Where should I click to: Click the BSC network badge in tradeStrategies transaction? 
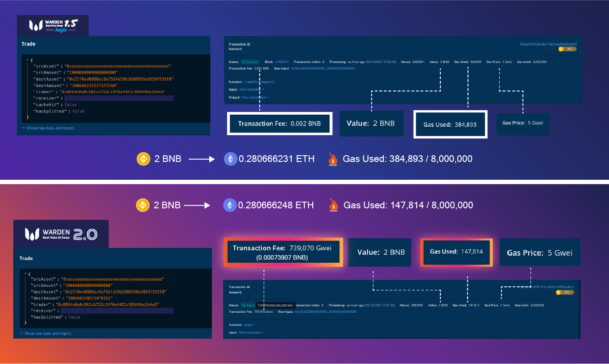pyautogui.click(x=568, y=49)
